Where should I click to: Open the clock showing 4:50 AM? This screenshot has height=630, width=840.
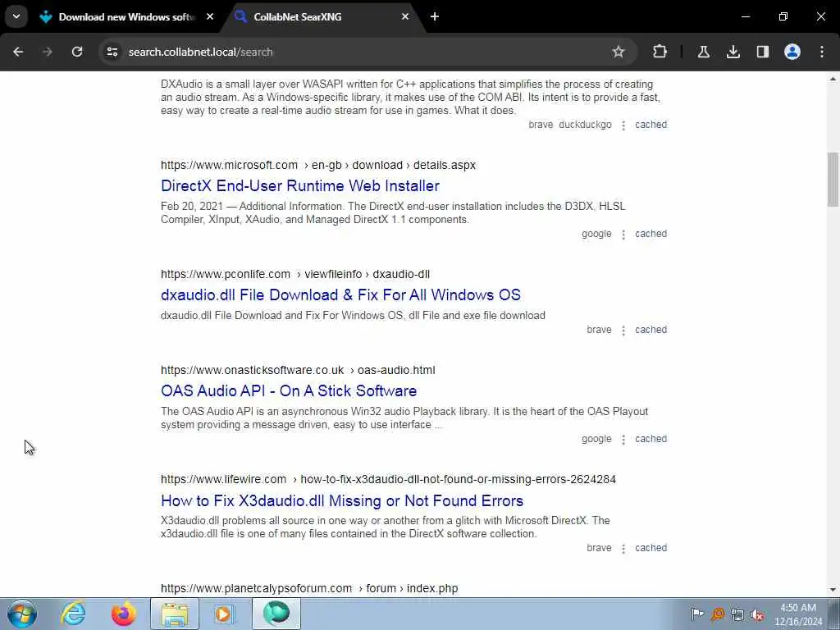point(798,614)
